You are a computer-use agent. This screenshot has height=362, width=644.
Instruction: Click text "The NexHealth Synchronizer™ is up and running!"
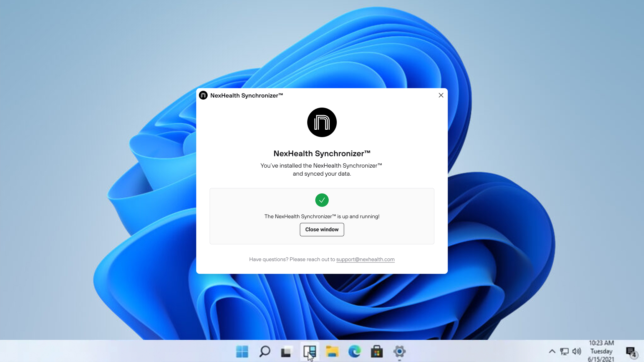[322, 217]
